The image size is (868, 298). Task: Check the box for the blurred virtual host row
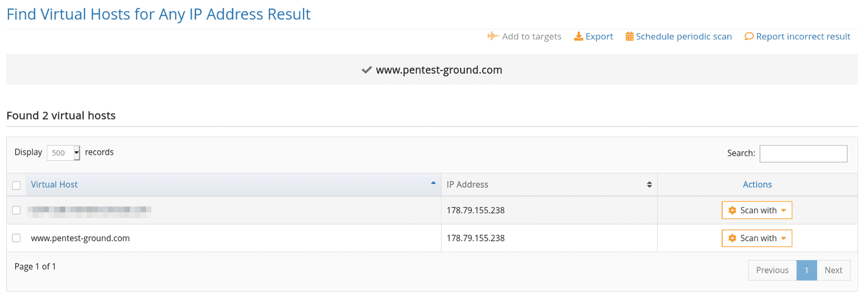[x=16, y=210]
